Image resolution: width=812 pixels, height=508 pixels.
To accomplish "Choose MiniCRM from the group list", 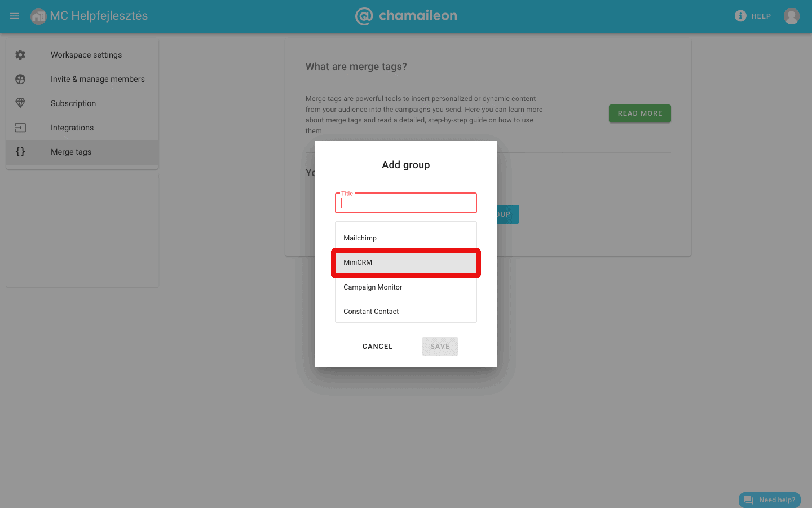I will click(x=406, y=262).
